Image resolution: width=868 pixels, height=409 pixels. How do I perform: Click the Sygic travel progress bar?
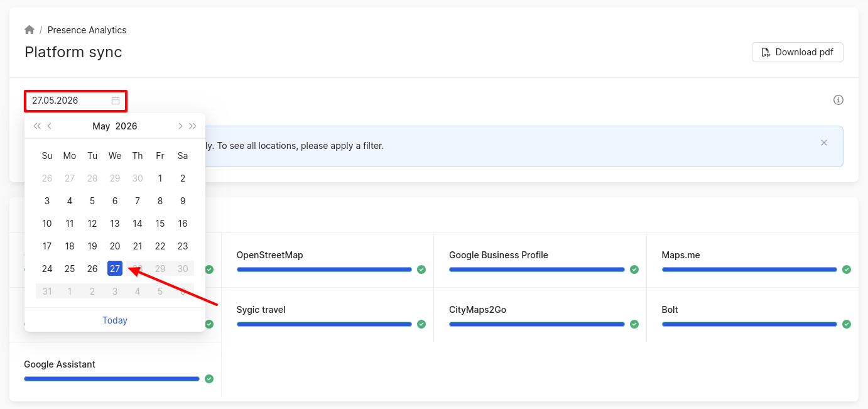(324, 324)
